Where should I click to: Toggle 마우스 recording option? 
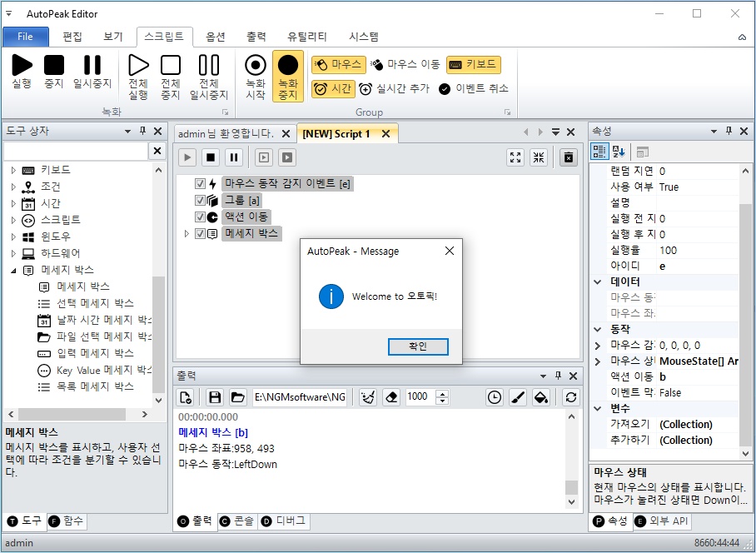click(x=339, y=65)
